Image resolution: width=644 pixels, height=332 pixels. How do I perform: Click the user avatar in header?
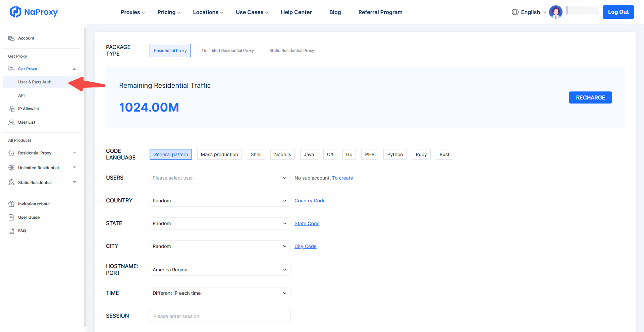pyautogui.click(x=555, y=12)
